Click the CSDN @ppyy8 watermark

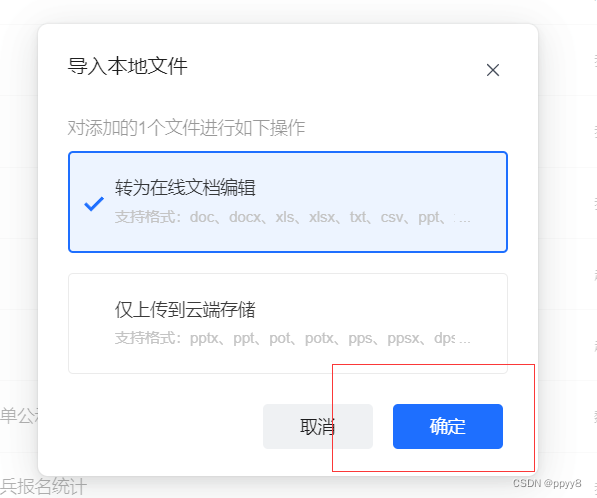click(x=547, y=483)
